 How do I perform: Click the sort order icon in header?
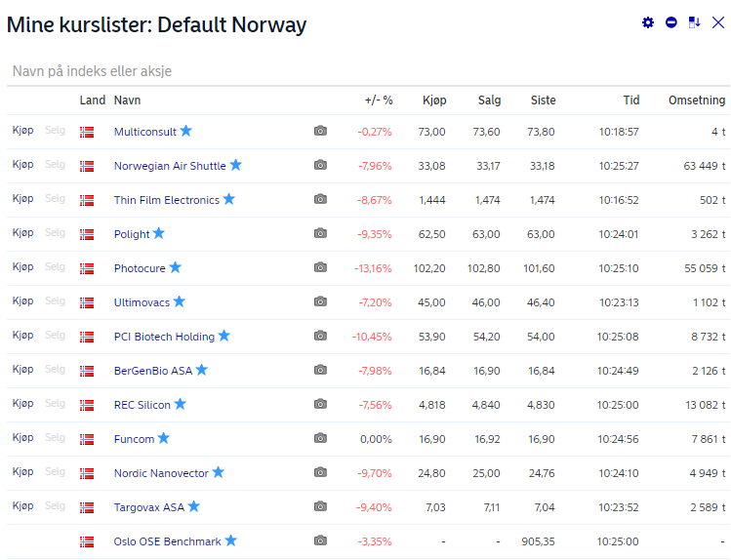[694, 22]
